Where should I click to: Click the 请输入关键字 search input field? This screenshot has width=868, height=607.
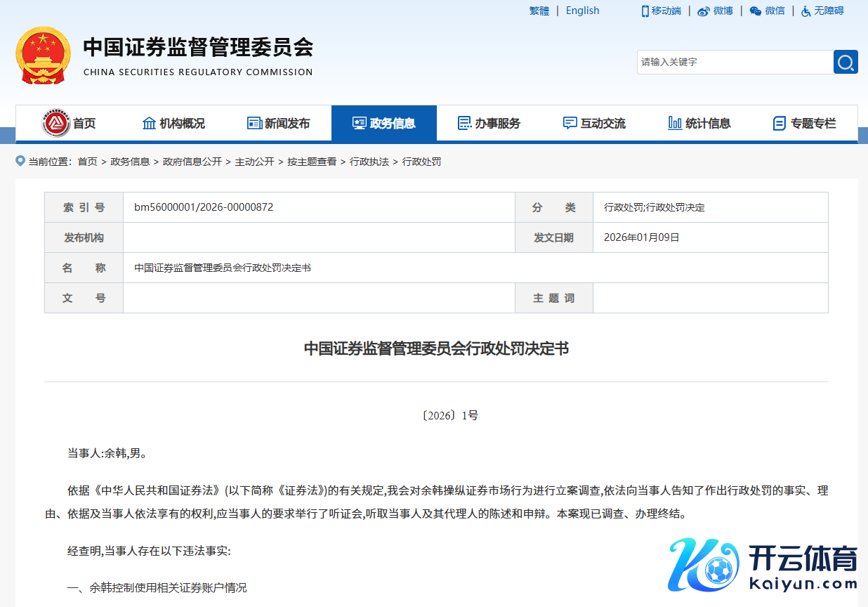pyautogui.click(x=735, y=62)
